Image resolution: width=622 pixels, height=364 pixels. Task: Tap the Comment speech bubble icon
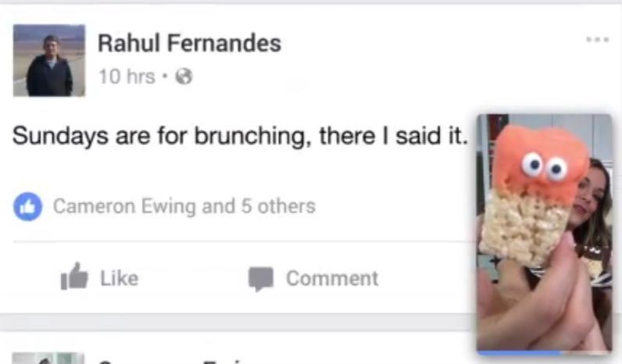(261, 279)
